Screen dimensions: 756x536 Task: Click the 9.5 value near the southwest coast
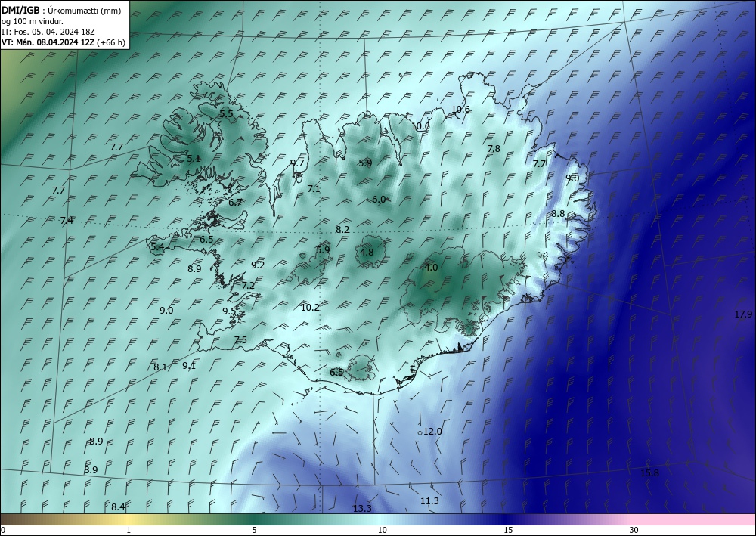229,311
